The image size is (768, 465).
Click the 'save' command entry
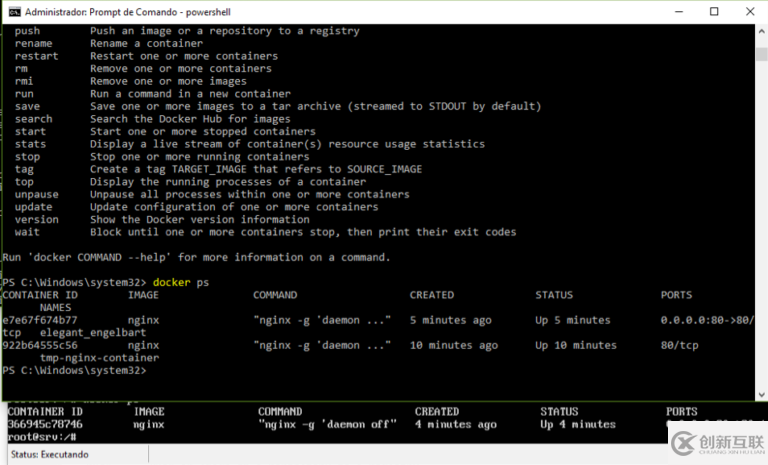(27, 106)
